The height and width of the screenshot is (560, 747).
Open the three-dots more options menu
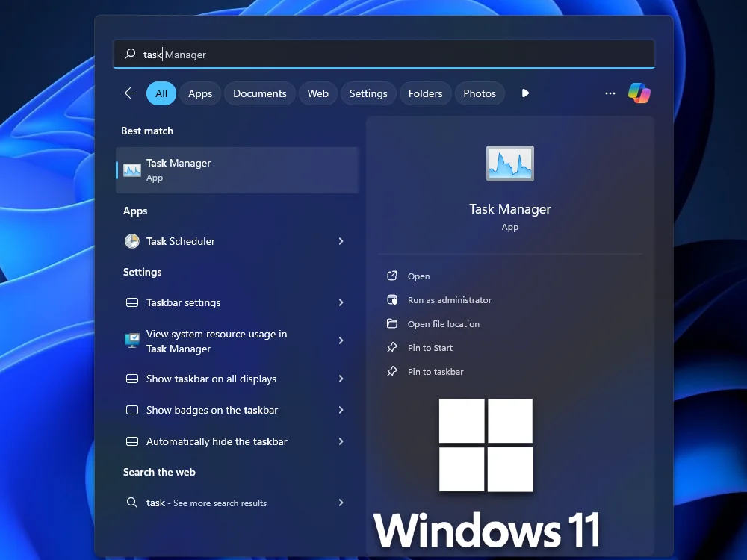pyautogui.click(x=610, y=93)
